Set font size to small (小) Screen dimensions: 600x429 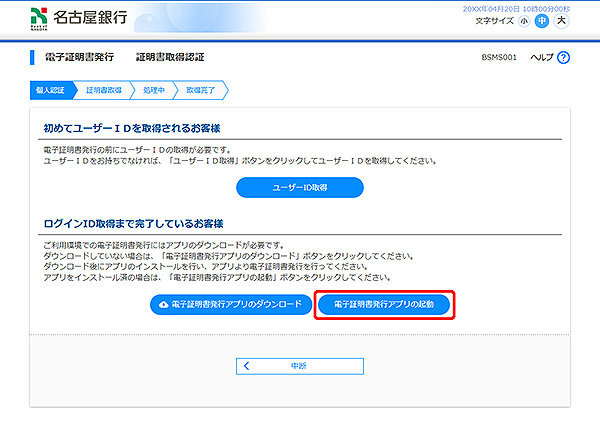click(524, 20)
